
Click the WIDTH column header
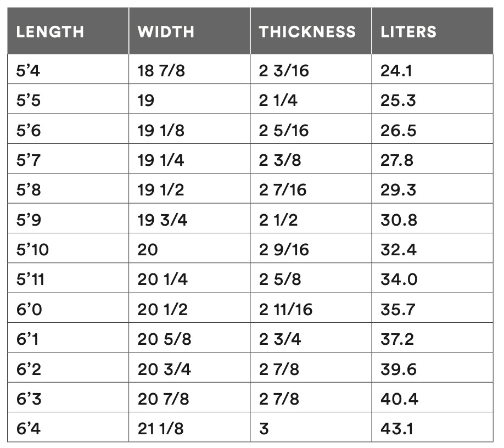[166, 31]
